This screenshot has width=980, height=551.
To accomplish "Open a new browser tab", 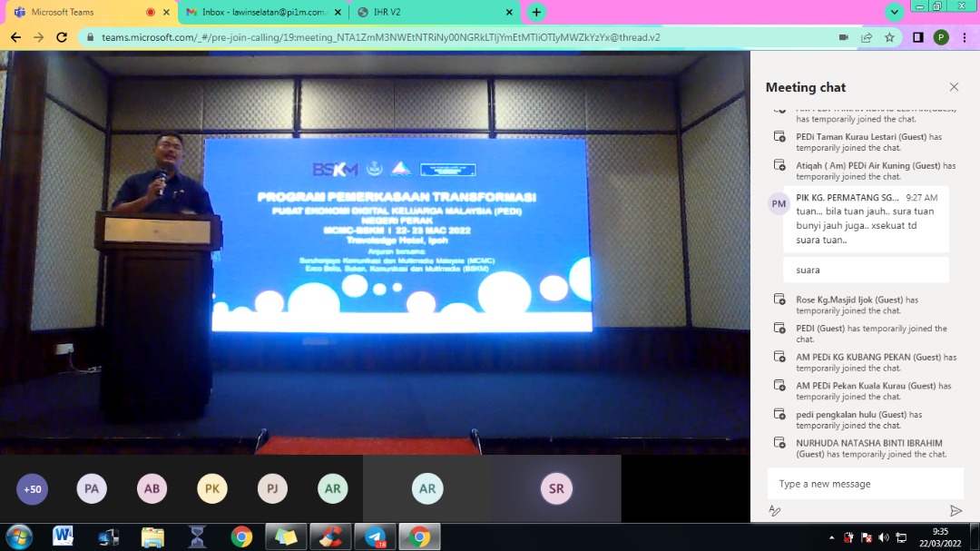I will pyautogui.click(x=536, y=12).
